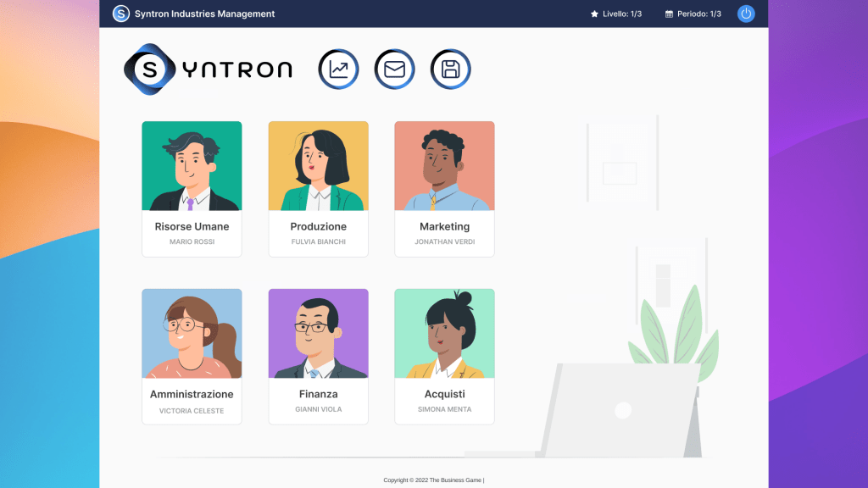Select the Acquisti department label
Screen dimensions: 868x488
click(x=444, y=394)
